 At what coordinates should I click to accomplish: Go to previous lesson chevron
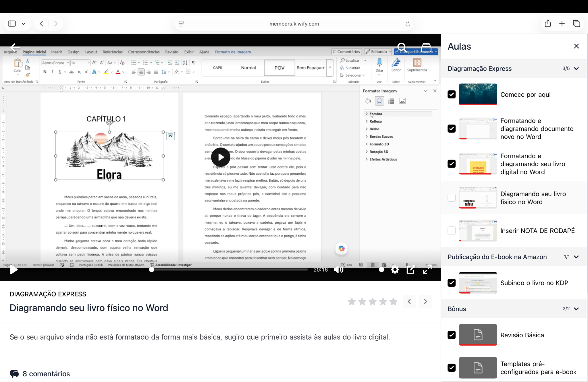(x=409, y=301)
